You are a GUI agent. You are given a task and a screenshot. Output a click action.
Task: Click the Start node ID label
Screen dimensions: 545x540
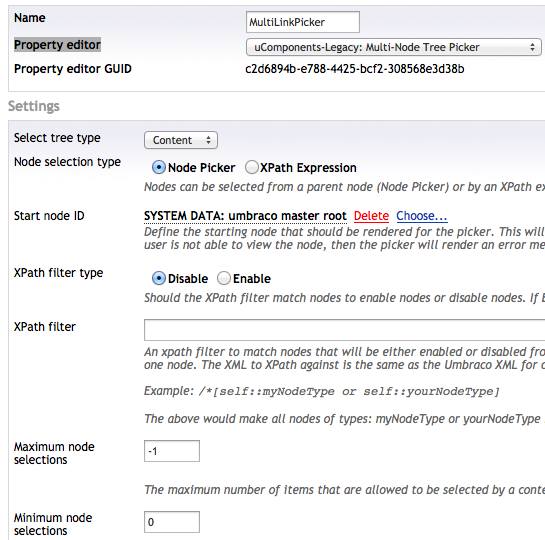tap(49, 216)
